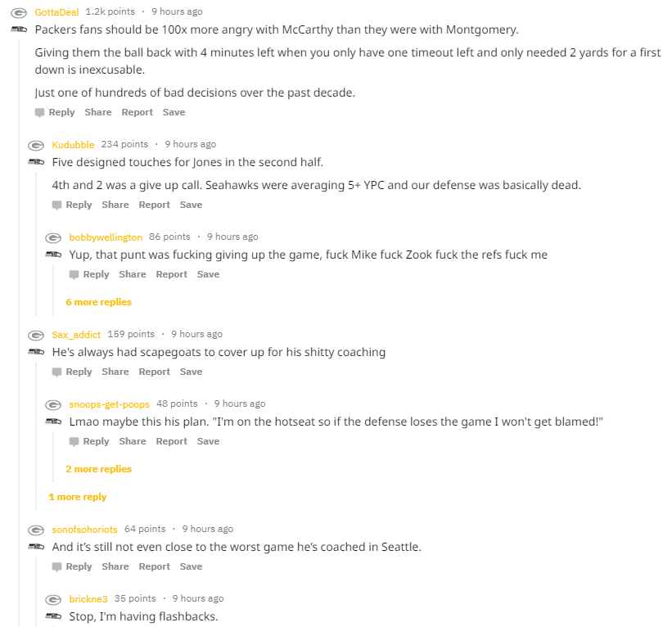
Task: Click Seahawks flair icon under GottaDeal
Action: click(19, 29)
